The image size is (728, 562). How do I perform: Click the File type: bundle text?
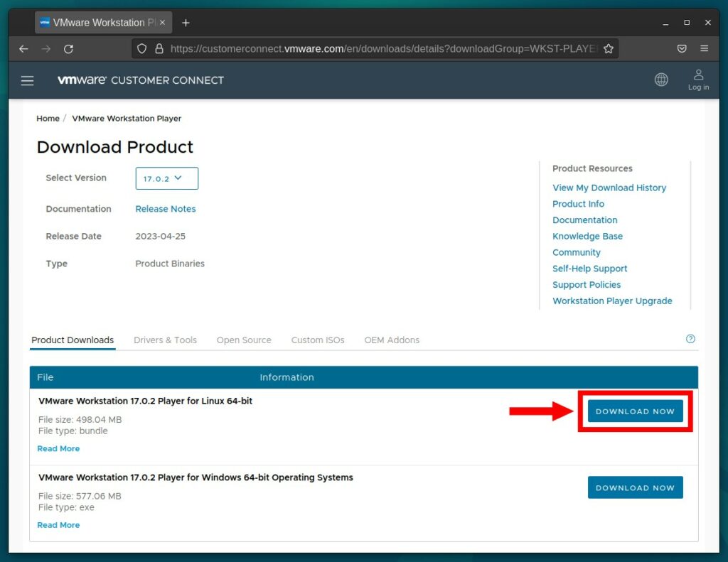click(x=73, y=431)
